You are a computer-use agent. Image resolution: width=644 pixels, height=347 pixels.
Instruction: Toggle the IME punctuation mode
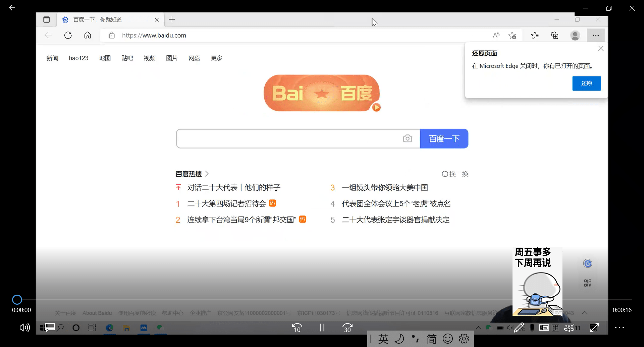[415, 339]
